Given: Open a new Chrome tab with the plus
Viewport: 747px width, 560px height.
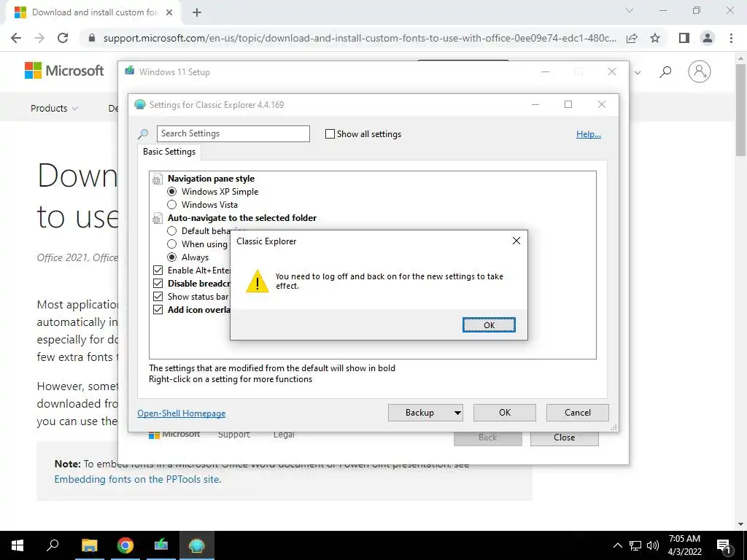Looking at the screenshot, I should coord(197,12).
